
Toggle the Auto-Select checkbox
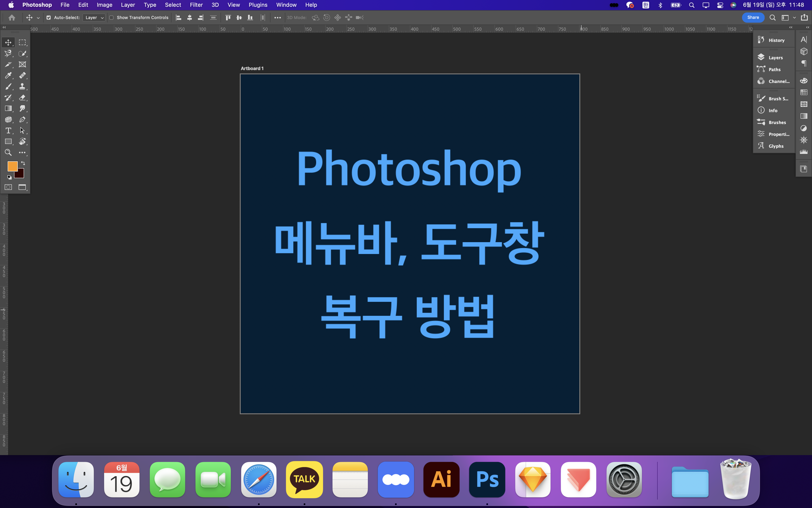pyautogui.click(x=49, y=18)
